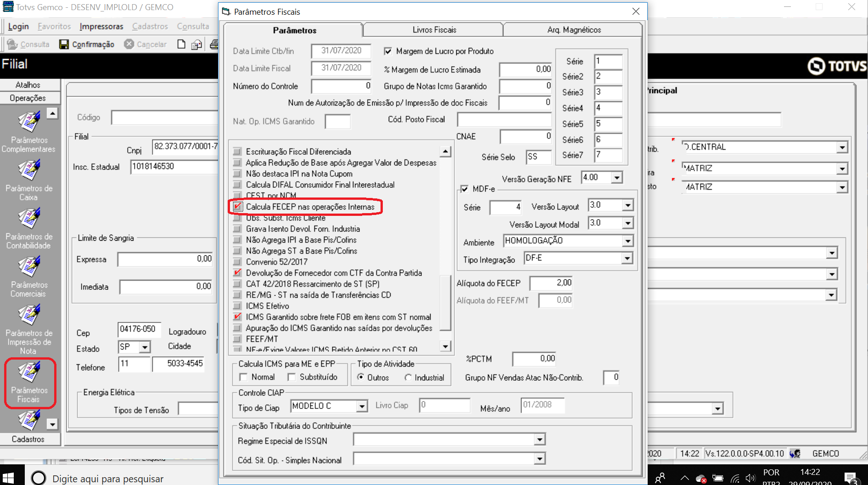Click the volume speaker tray icon
The height and width of the screenshot is (485, 868).
point(750,479)
